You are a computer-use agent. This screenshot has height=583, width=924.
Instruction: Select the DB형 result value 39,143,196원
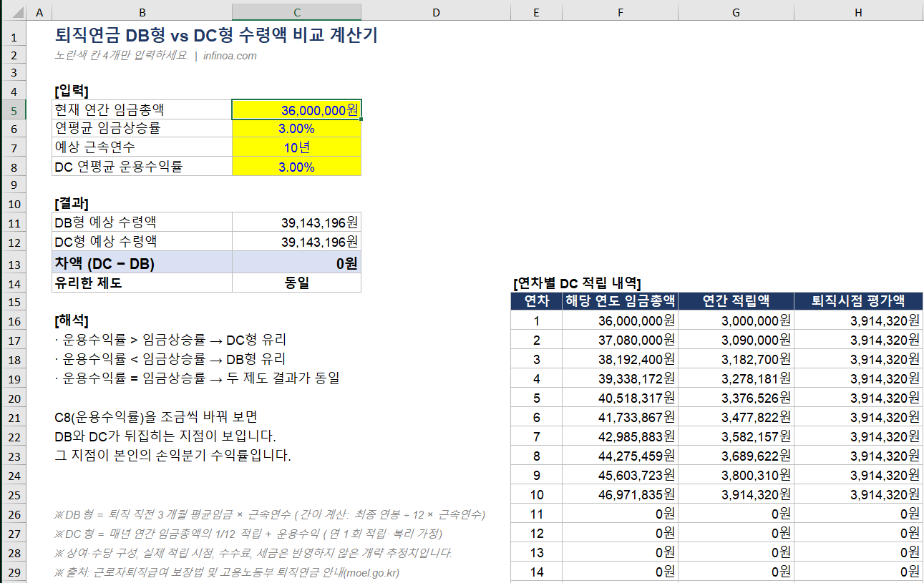pos(296,222)
